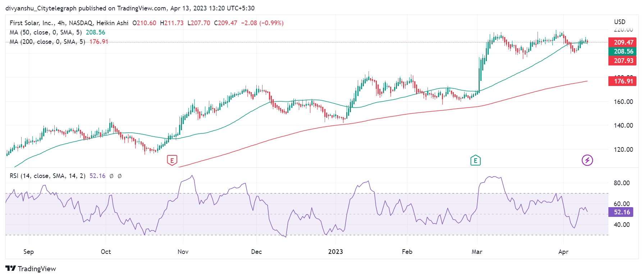Image resolution: width=644 pixels, height=278 pixels.
Task: Click the Dec label on time axis
Action: [256, 252]
